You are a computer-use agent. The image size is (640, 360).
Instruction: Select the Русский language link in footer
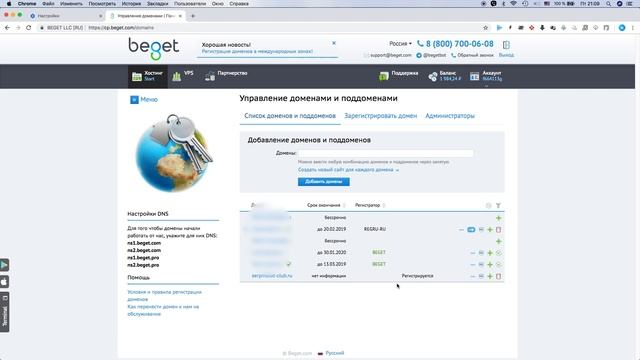(335, 353)
